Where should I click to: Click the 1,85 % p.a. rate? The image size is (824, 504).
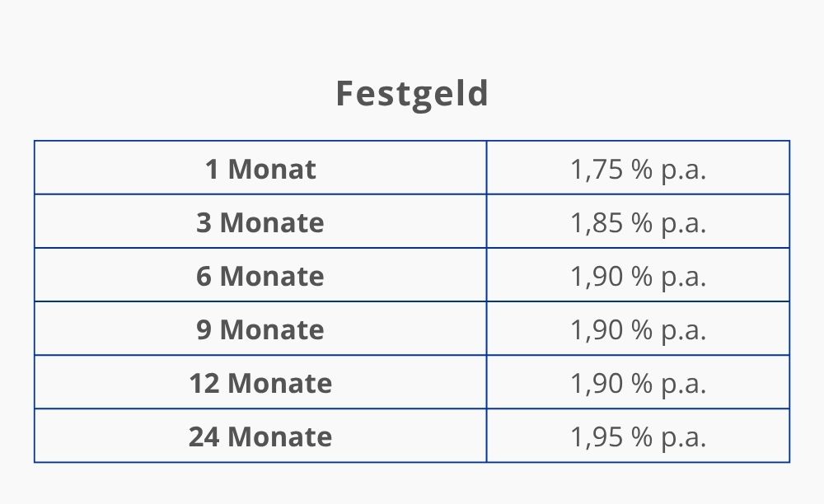638,223
